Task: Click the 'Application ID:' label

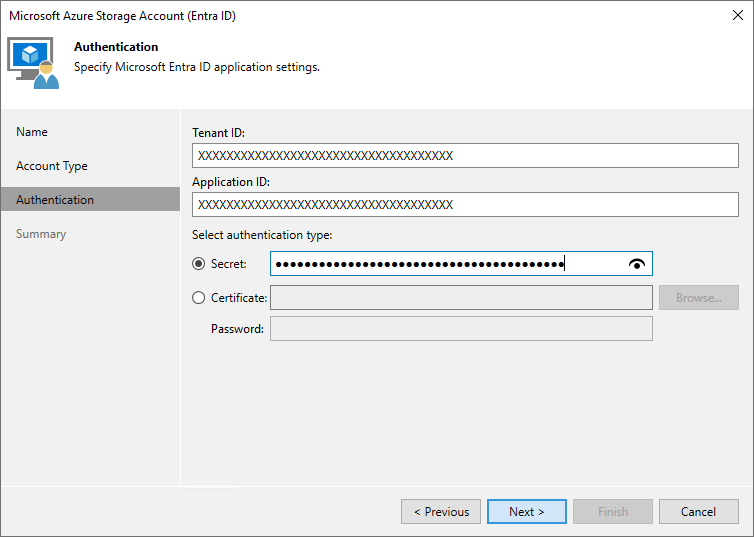Action: click(231, 182)
